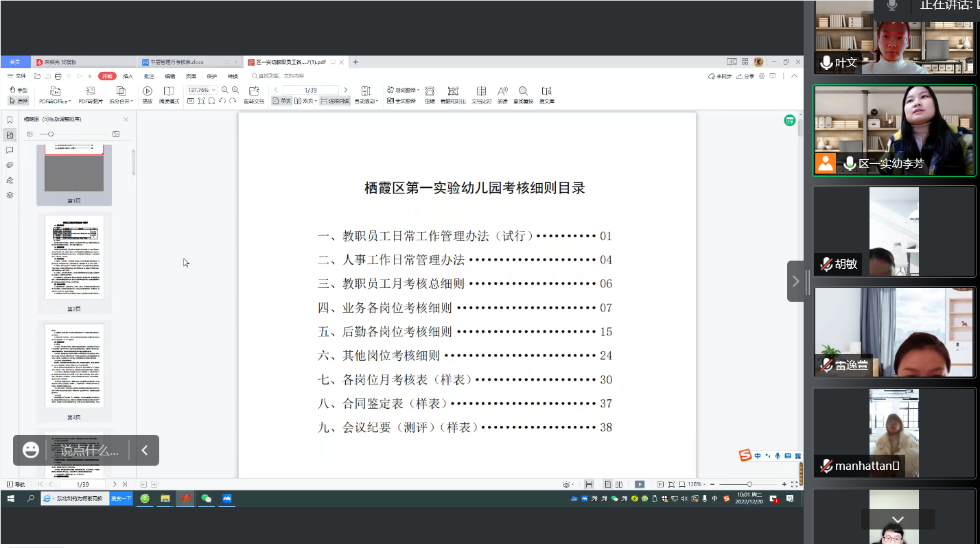Expand the 拆分合并 dropdown
The image size is (980, 548).
(131, 102)
